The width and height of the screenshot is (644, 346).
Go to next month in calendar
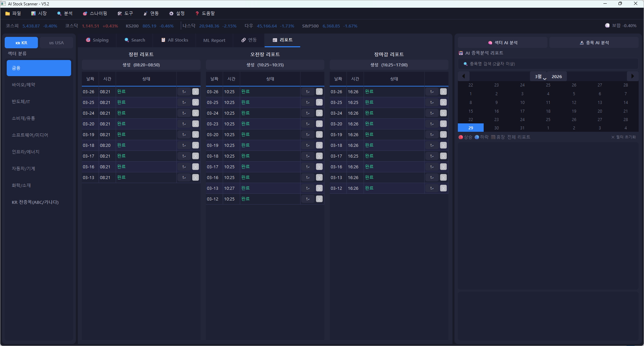tap(633, 76)
